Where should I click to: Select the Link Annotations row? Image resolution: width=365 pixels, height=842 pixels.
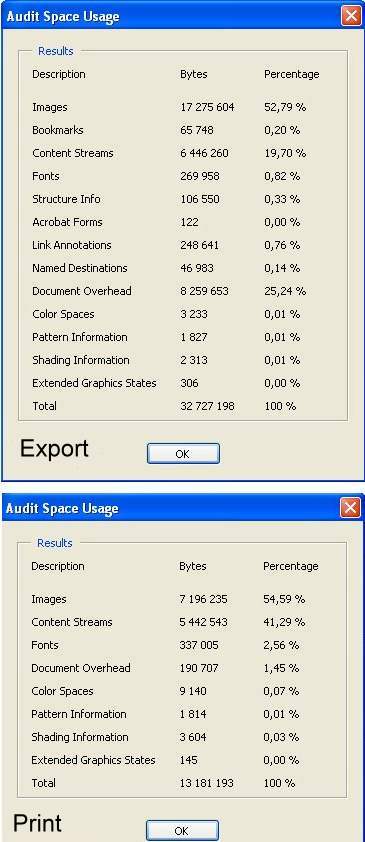coord(182,245)
